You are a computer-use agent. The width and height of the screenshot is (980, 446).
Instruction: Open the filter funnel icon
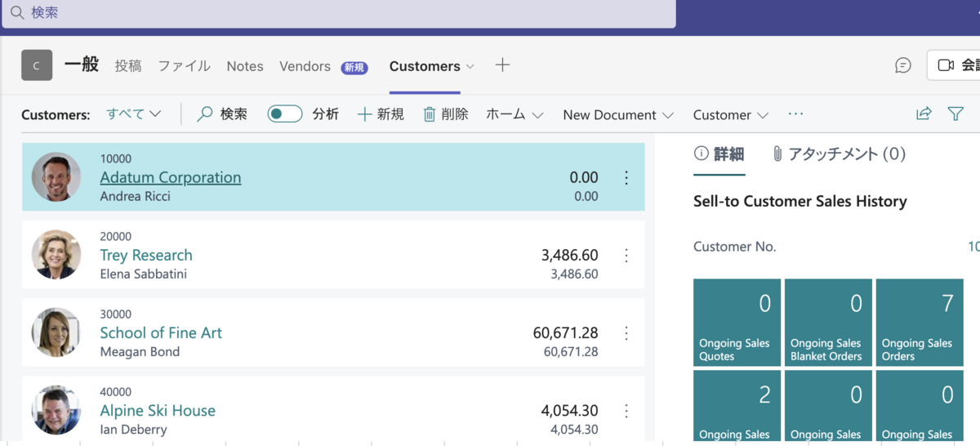coord(955,114)
